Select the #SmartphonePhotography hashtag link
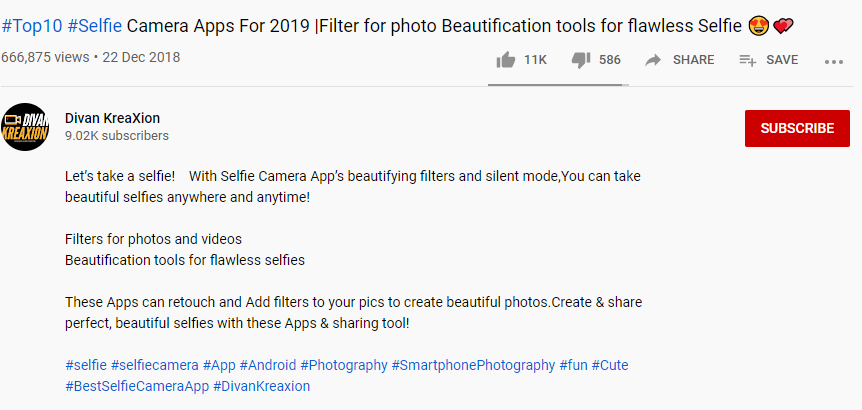The height and width of the screenshot is (410, 862). pyautogui.click(x=473, y=365)
